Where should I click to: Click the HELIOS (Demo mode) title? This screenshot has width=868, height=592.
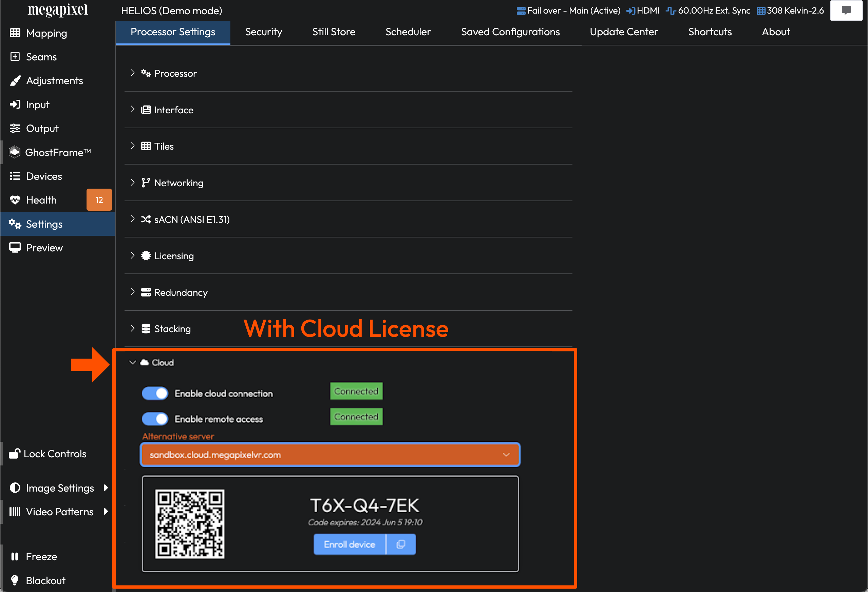171,11
